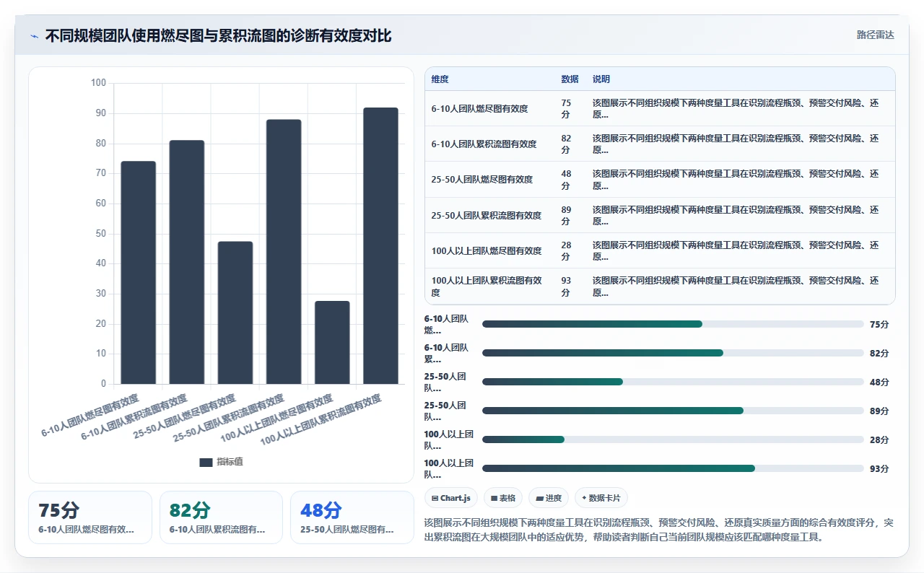This screenshot has height=573, width=924.
Task: Select the 25-50人团队累积流图有效度 table row label
Action: click(x=486, y=216)
